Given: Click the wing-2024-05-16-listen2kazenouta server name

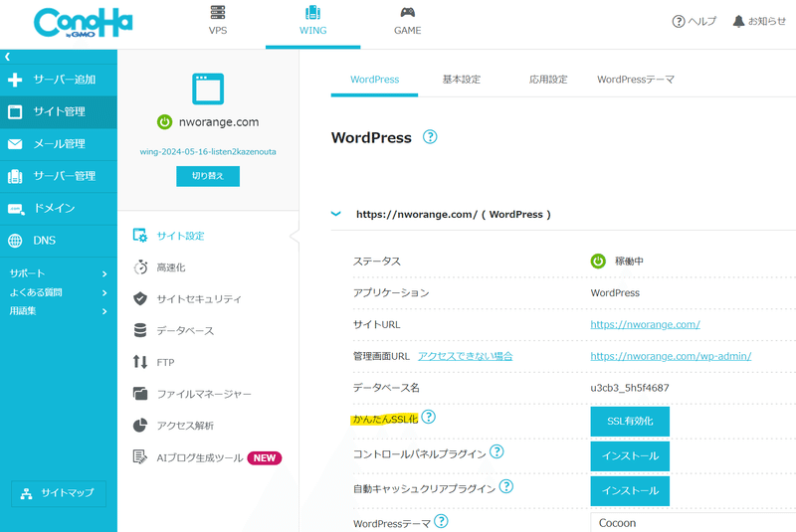Looking at the screenshot, I should (x=208, y=151).
